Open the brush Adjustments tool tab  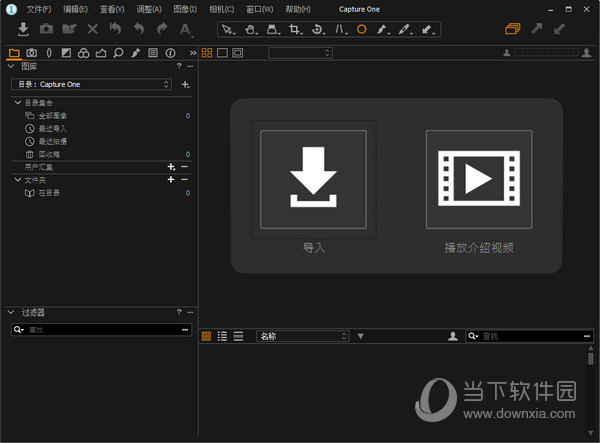(135, 53)
